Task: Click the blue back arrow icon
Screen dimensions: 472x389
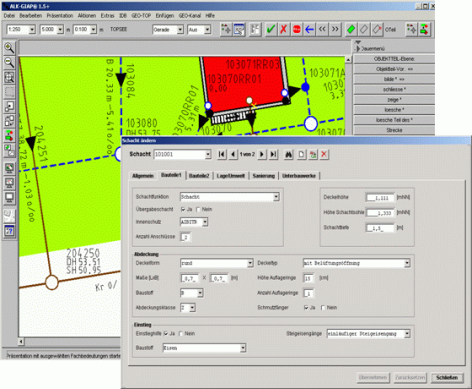Action: pyautogui.click(x=309, y=29)
